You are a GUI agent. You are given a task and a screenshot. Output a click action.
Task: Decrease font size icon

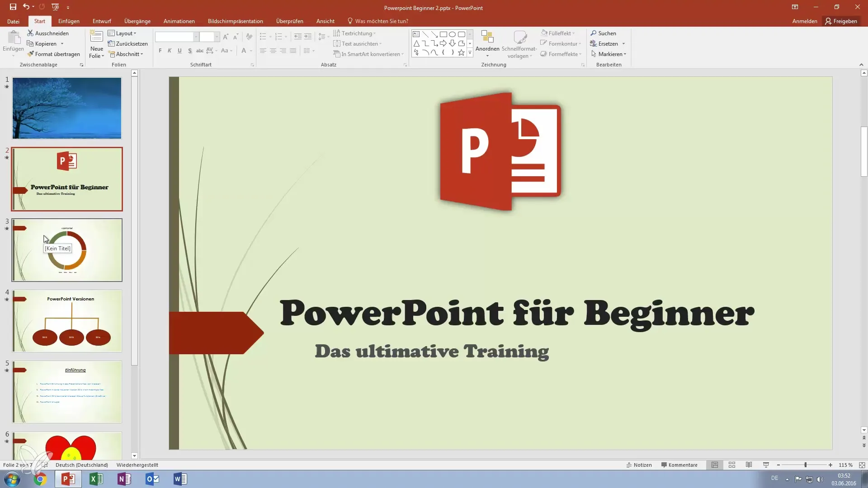(x=236, y=37)
